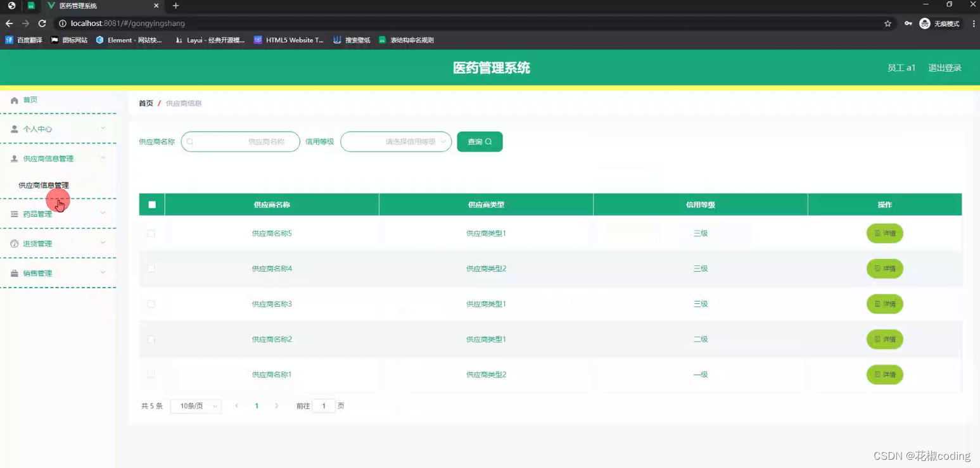Click 详情 button for 供应商名称2
This screenshot has width=980, height=468.
point(884,339)
